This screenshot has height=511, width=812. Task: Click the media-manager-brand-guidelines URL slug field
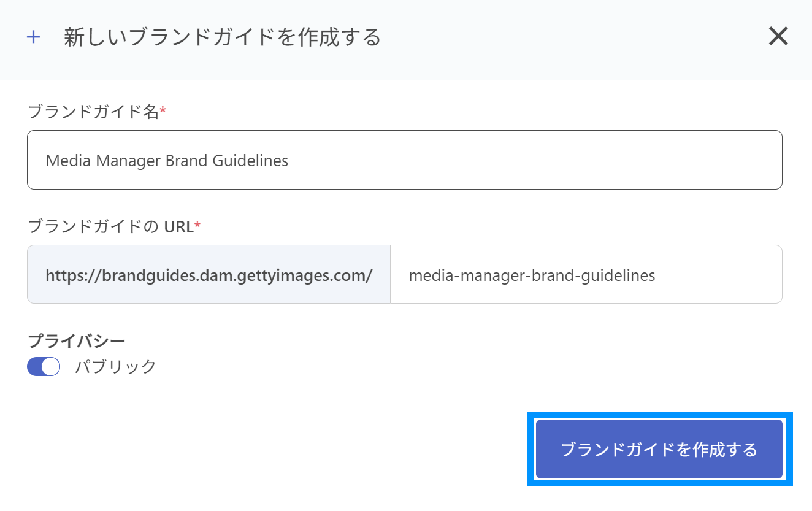pos(586,275)
